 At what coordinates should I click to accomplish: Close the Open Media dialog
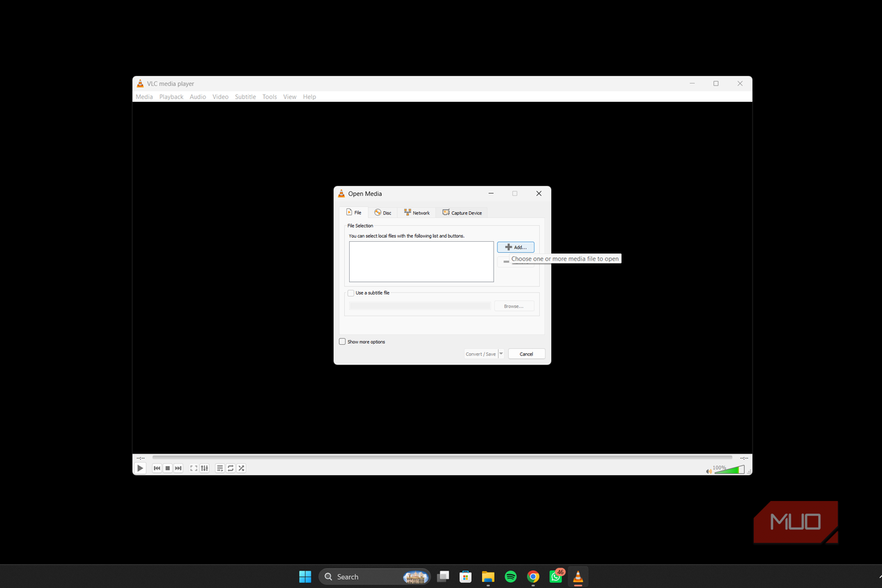pyautogui.click(x=539, y=194)
